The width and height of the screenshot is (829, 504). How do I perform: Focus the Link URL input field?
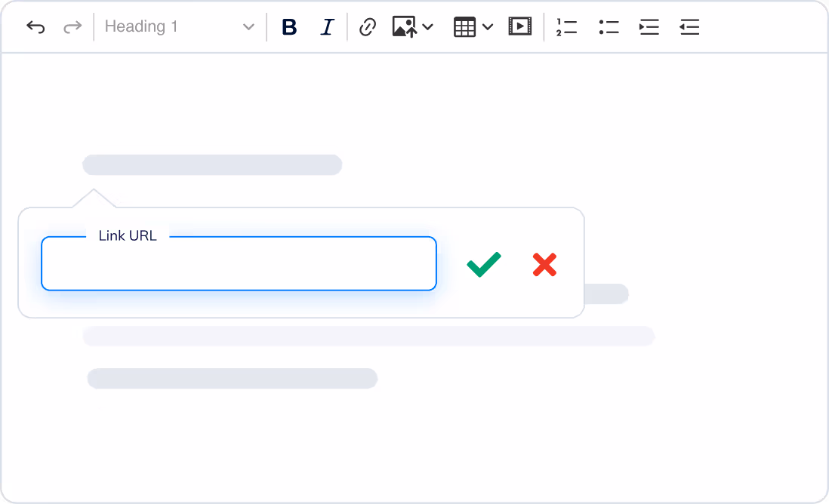point(239,264)
